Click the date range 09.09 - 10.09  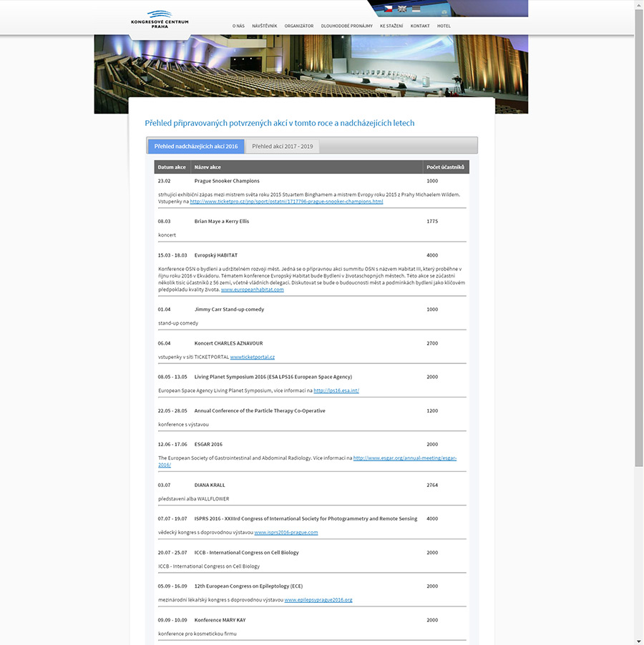(172, 620)
